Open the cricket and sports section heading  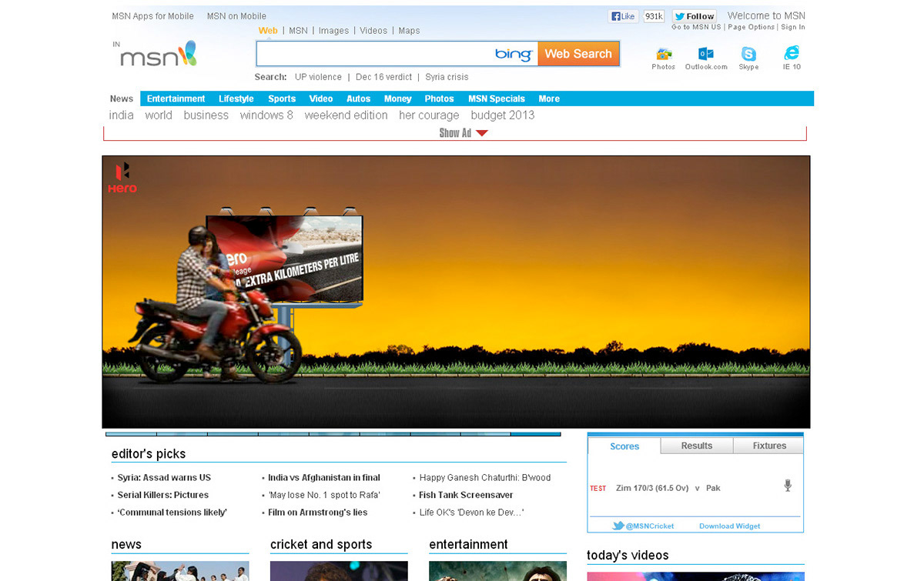click(321, 544)
